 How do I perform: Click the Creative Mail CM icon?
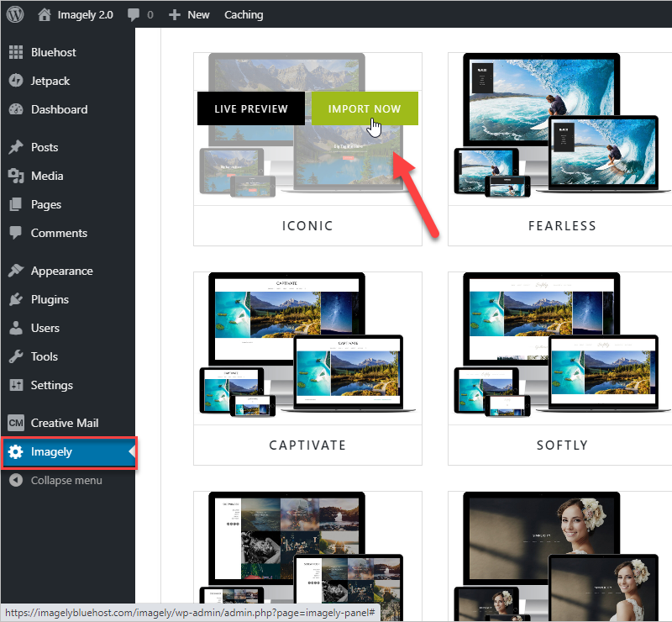pos(16,423)
